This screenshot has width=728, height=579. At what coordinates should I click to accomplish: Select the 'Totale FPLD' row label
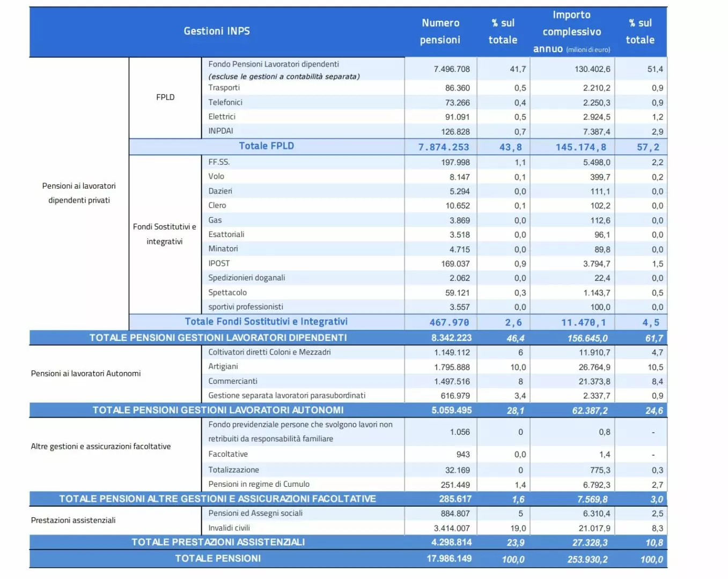pos(266,146)
